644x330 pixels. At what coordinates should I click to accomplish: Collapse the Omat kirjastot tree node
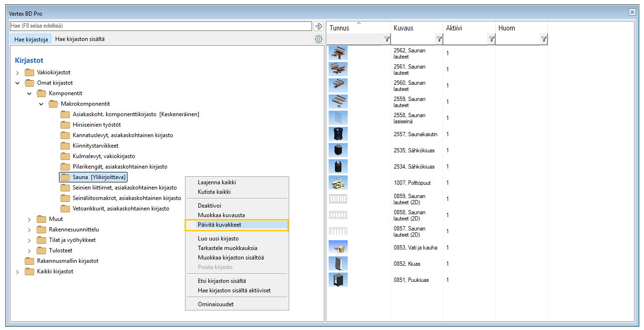[x=18, y=83]
